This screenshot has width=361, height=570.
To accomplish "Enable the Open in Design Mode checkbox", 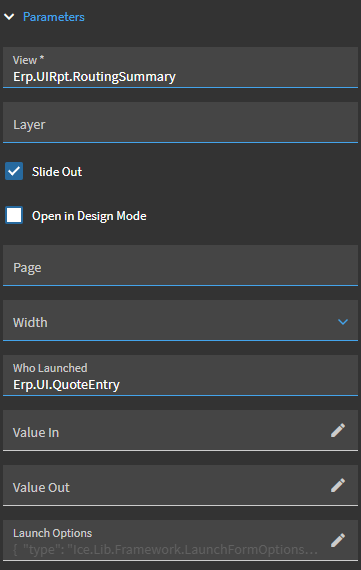I will coord(14,215).
